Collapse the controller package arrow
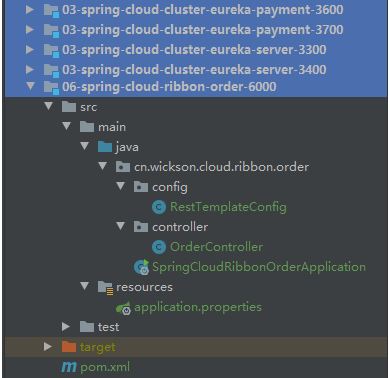390x378 pixels. click(x=121, y=226)
